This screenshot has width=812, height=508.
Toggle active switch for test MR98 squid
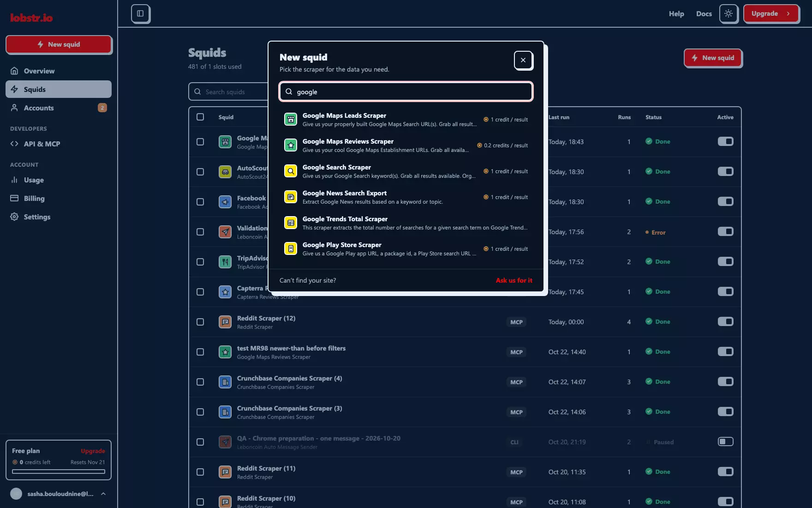[x=725, y=351]
